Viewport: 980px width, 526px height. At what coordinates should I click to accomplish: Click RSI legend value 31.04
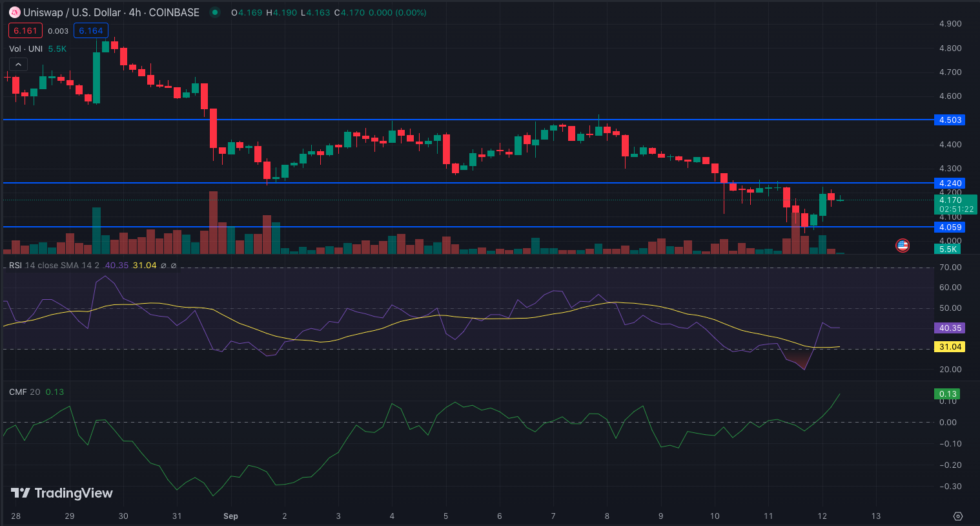(145, 266)
